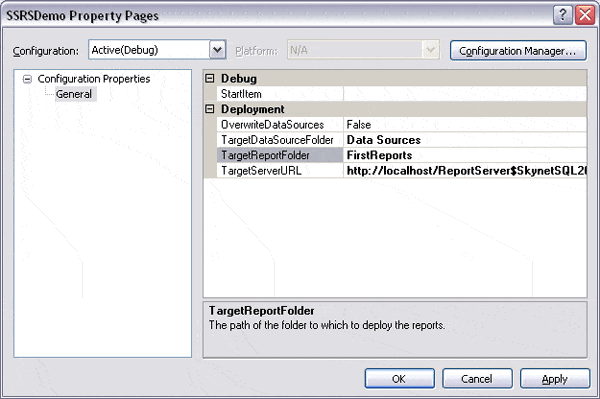Collapse the Debug property category

[x=209, y=78]
